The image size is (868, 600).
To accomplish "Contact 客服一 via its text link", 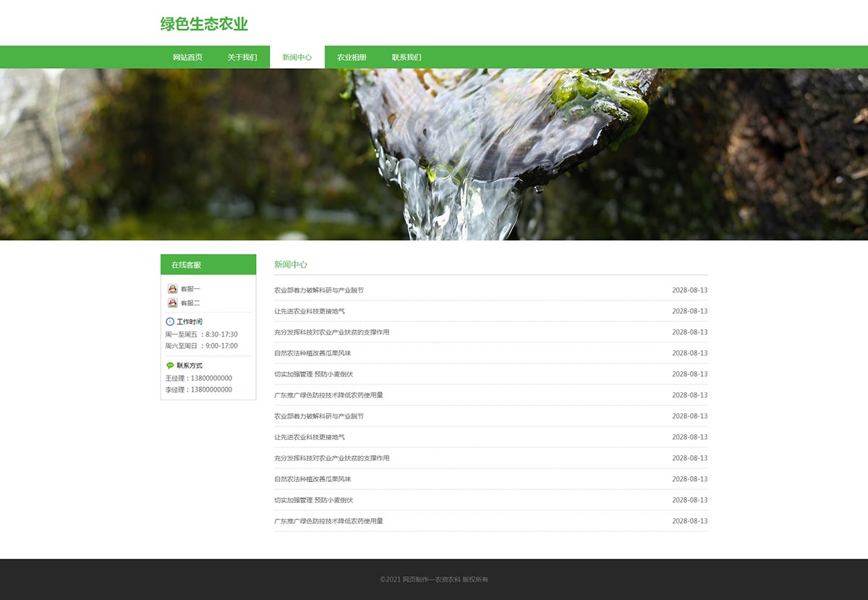I will tap(190, 289).
